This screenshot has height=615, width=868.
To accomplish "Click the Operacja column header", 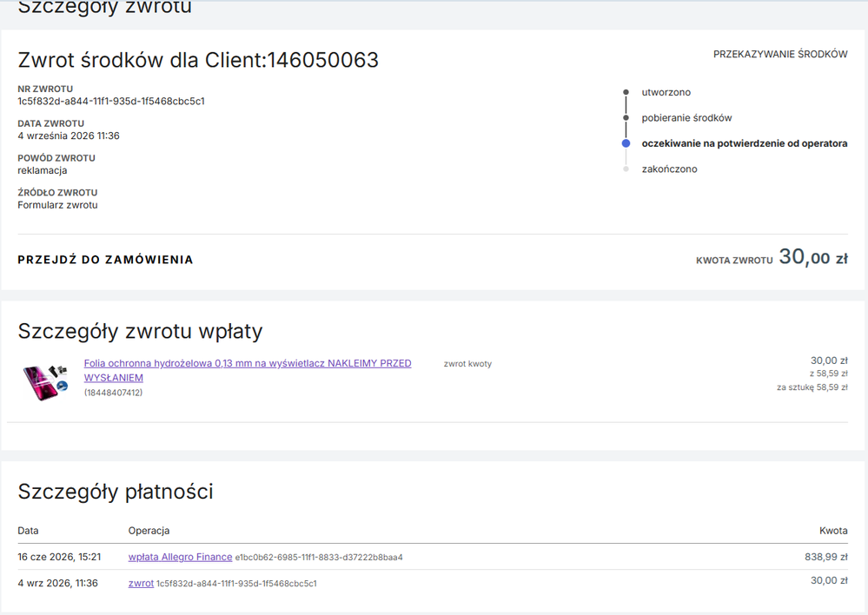I will click(x=149, y=530).
